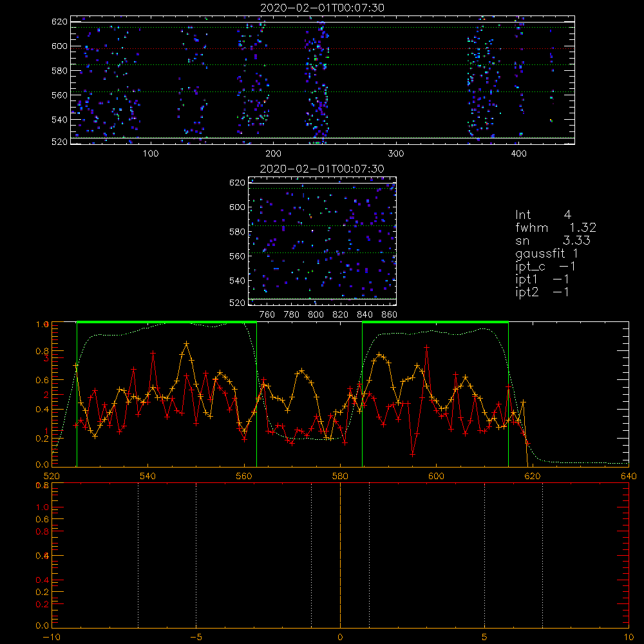The height and width of the screenshot is (644, 644).
Task: Click the 540 y-axis label on top spectrogram
Action: tap(59, 120)
